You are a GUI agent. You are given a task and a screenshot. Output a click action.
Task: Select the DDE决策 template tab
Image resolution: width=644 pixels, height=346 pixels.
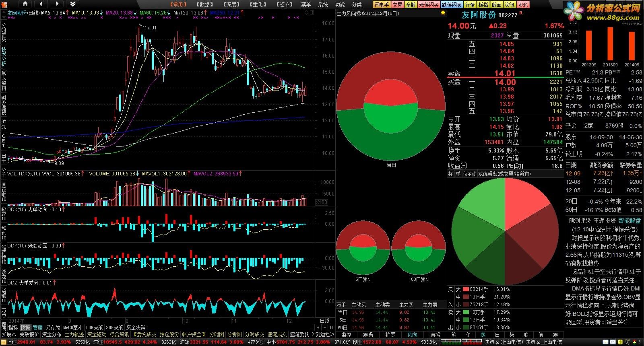94,327
